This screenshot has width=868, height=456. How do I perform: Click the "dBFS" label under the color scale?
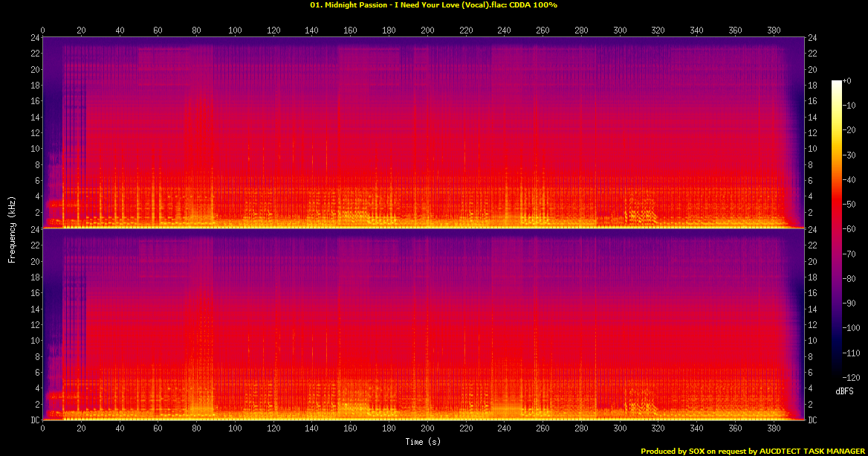click(x=843, y=391)
